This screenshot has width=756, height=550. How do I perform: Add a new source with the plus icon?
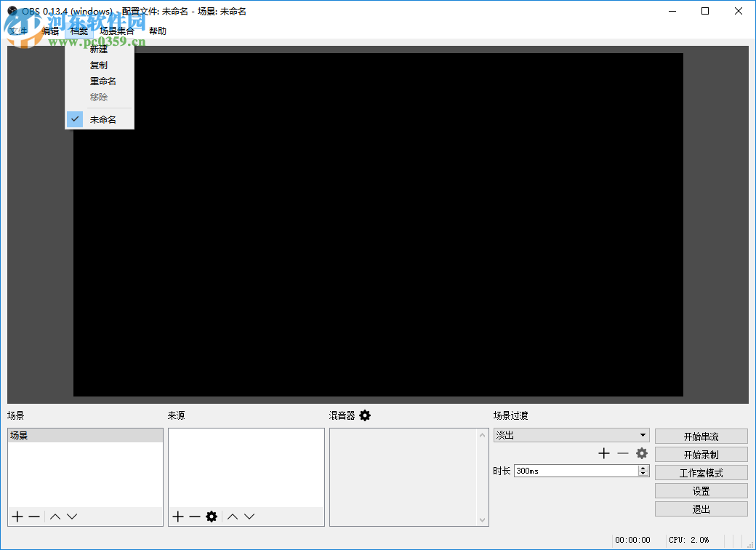coord(177,516)
